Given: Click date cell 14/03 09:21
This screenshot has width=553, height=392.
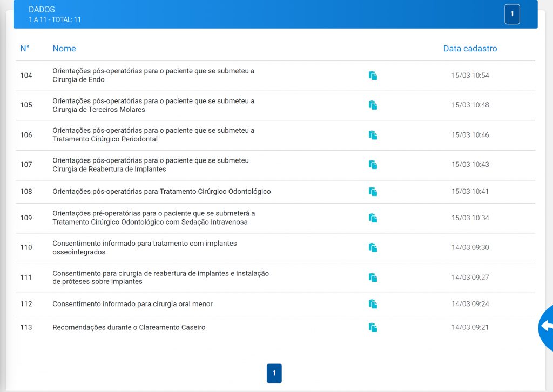Looking at the screenshot, I should tap(470, 328).
